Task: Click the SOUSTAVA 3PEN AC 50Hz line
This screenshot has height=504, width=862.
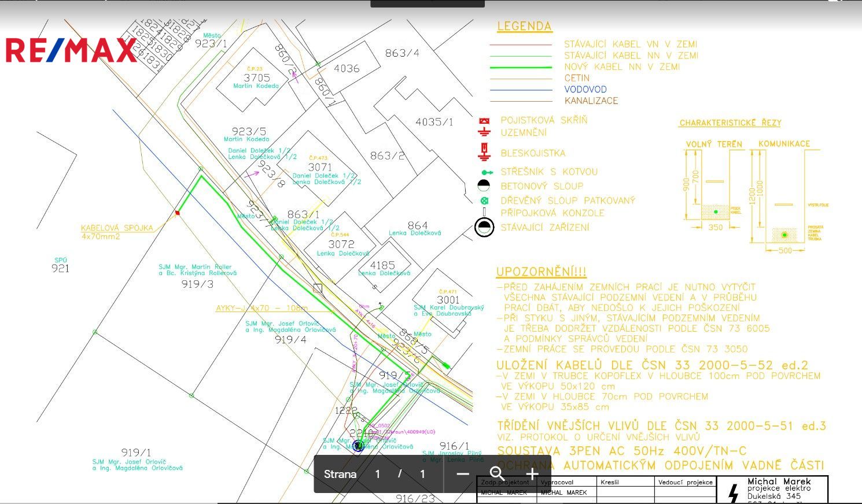Action: pyautogui.click(x=621, y=451)
